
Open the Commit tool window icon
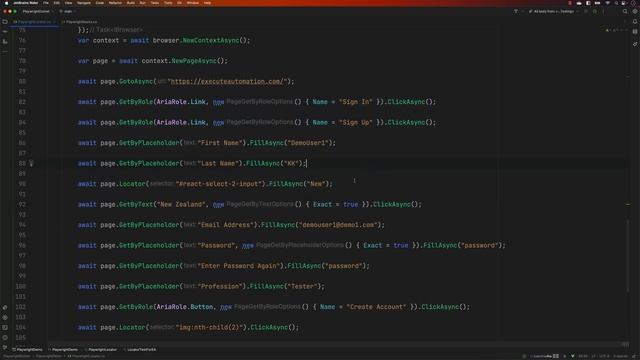(5, 31)
